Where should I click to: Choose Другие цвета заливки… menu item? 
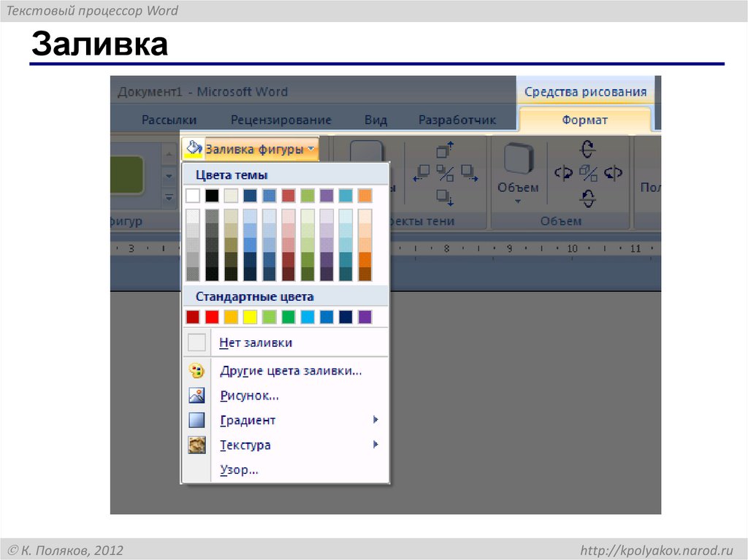286,371
